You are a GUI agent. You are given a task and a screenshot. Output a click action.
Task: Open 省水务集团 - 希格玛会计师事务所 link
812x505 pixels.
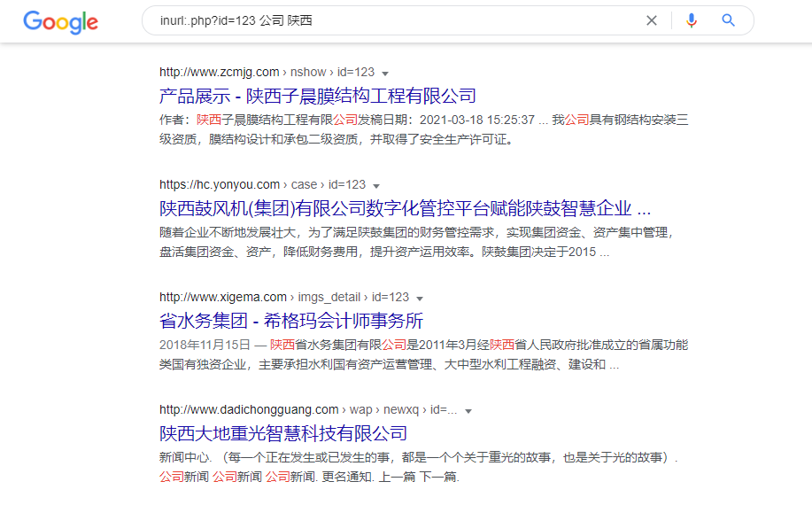point(291,321)
